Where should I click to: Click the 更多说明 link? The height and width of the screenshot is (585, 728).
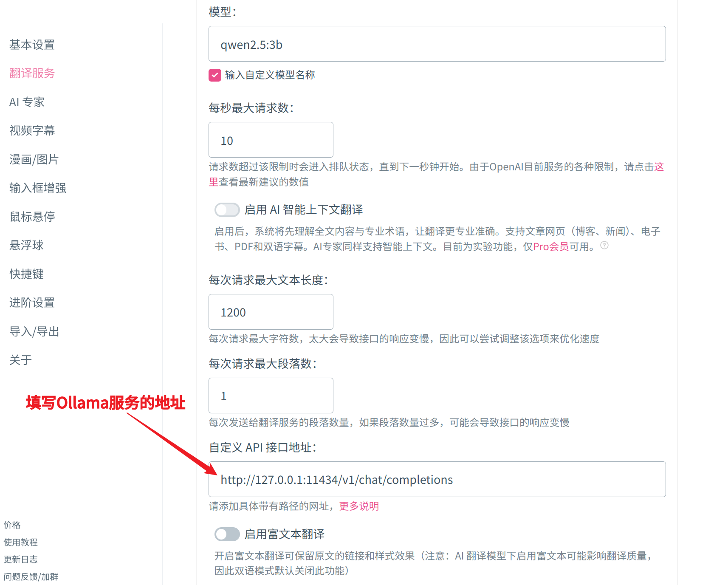tap(359, 506)
